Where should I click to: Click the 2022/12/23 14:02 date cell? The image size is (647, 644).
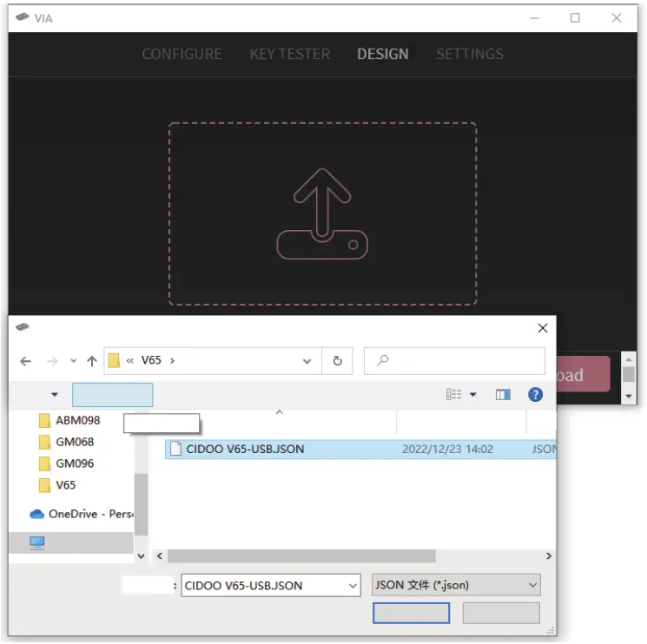(447, 449)
